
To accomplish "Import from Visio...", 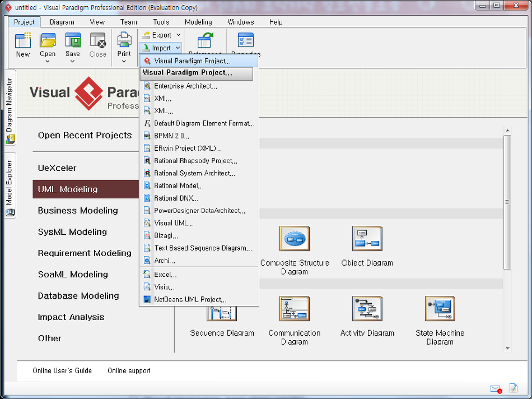I will (x=199, y=287).
